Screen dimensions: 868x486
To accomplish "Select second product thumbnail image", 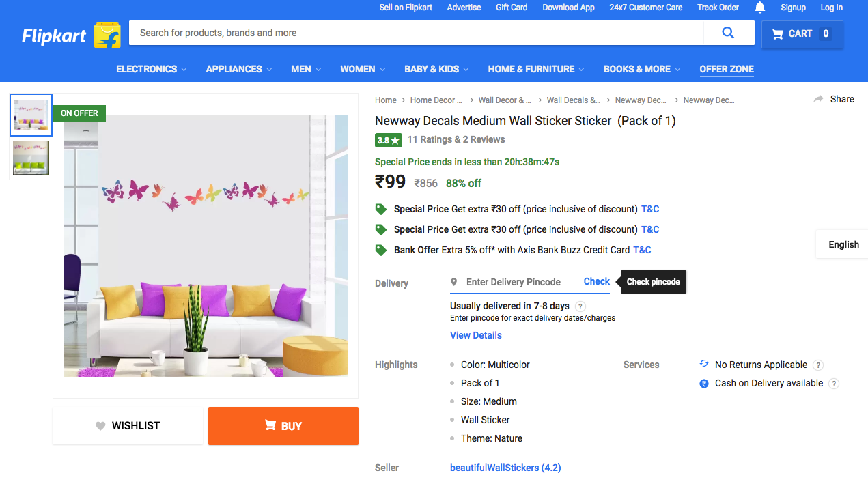I will [31, 158].
